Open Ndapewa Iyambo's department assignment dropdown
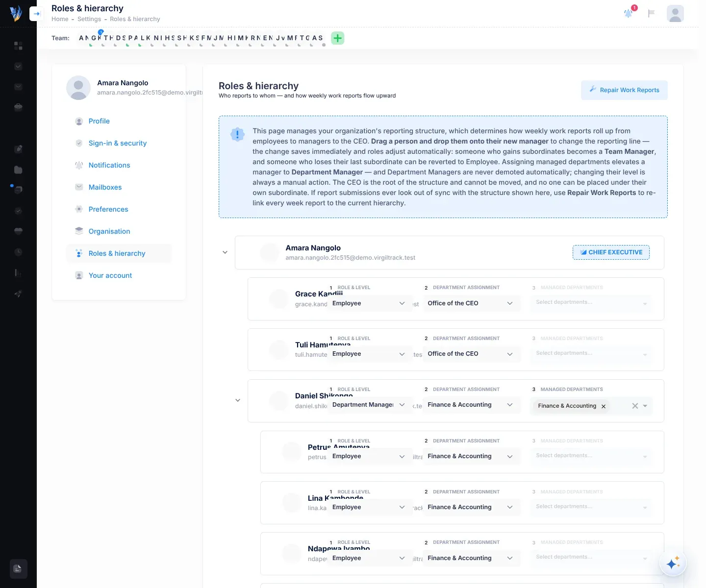 (x=471, y=558)
